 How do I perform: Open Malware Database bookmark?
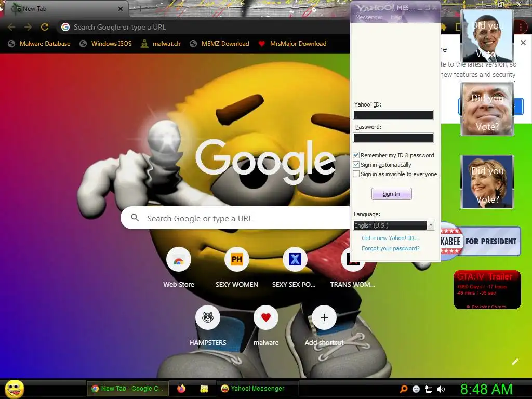tap(39, 44)
